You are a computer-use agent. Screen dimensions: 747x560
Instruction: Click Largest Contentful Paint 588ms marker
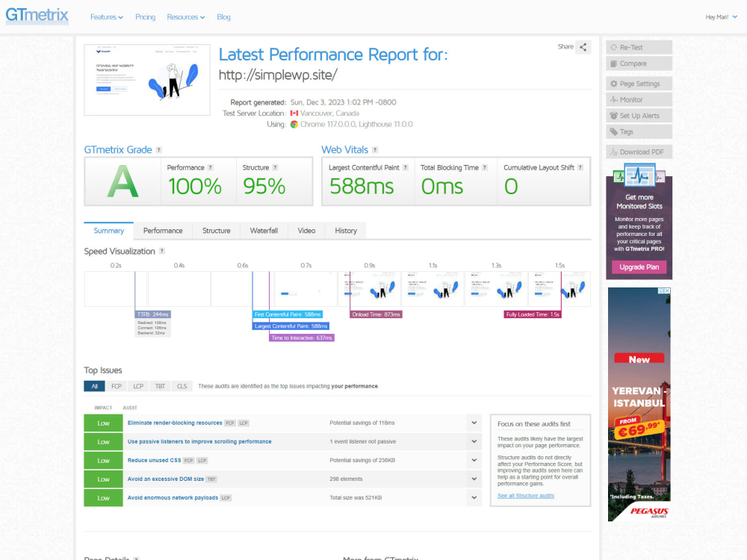click(291, 326)
